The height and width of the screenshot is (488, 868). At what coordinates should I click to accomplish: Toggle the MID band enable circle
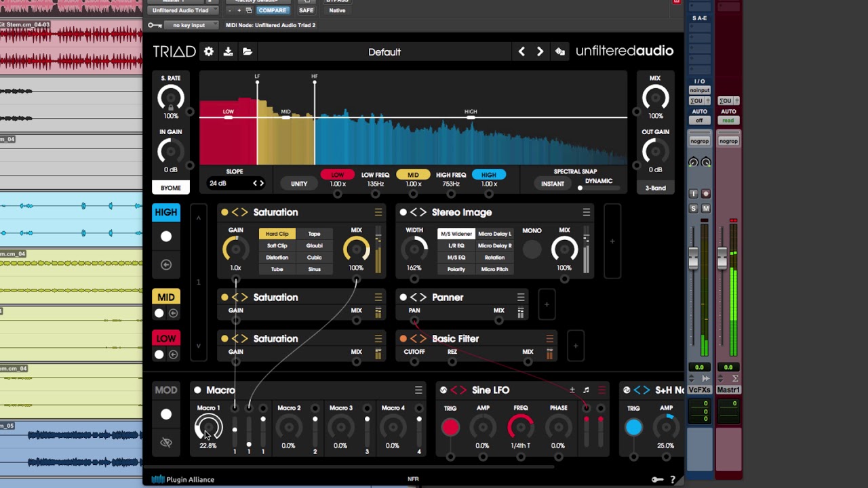[x=159, y=313]
